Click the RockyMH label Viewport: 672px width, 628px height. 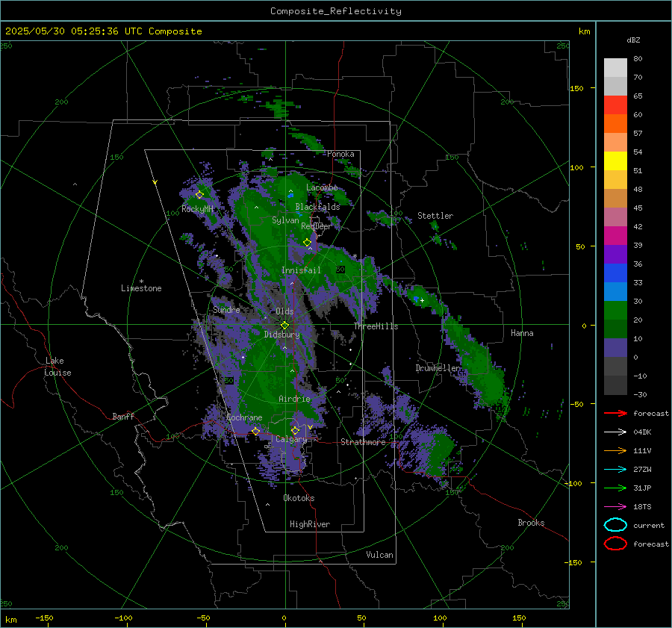click(x=197, y=209)
